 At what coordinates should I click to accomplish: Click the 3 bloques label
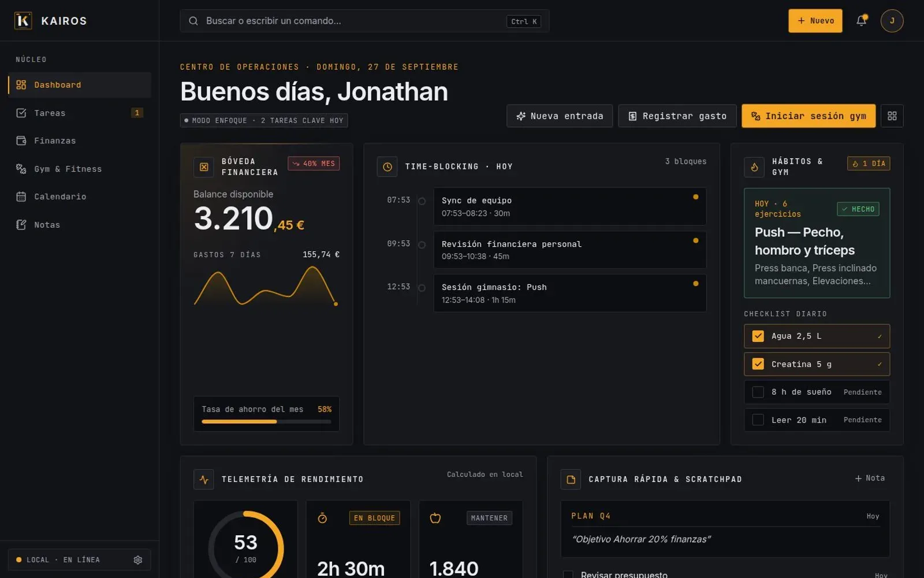point(685,161)
